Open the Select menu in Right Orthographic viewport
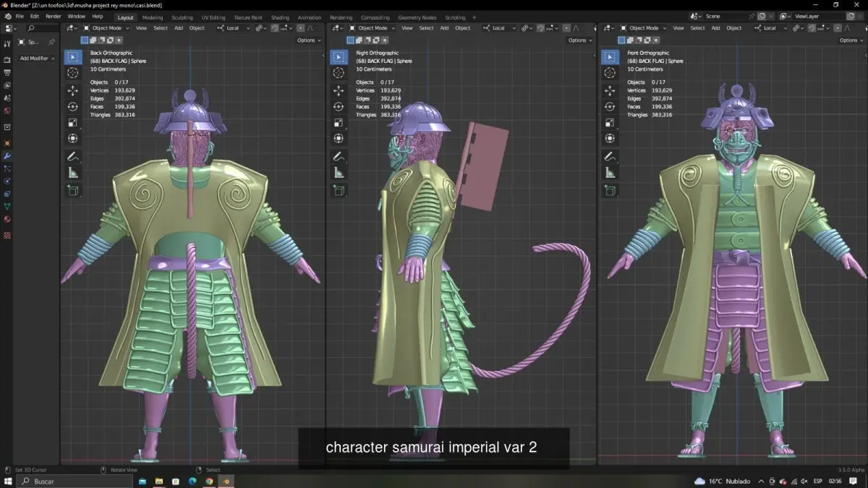868x488 pixels. pyautogui.click(x=427, y=28)
